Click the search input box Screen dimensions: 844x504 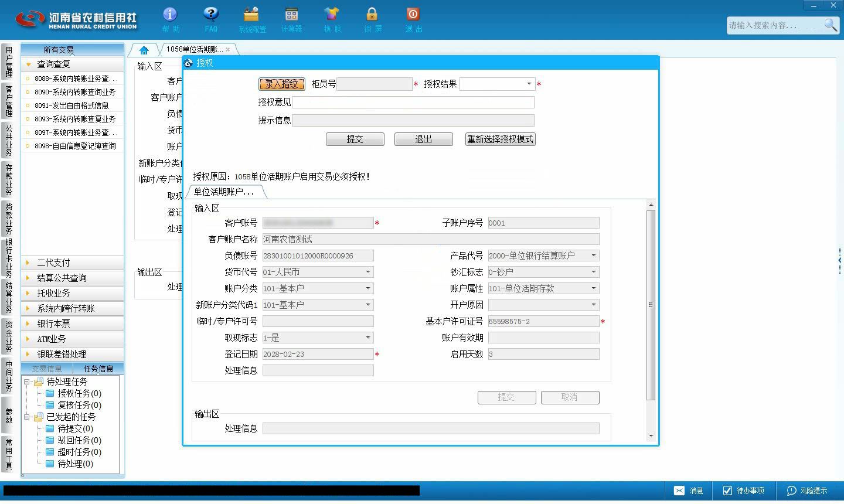[775, 25]
